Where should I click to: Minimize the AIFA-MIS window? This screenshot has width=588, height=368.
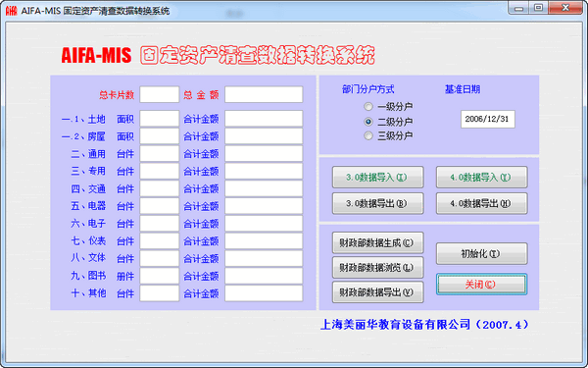pyautogui.click(x=519, y=8)
